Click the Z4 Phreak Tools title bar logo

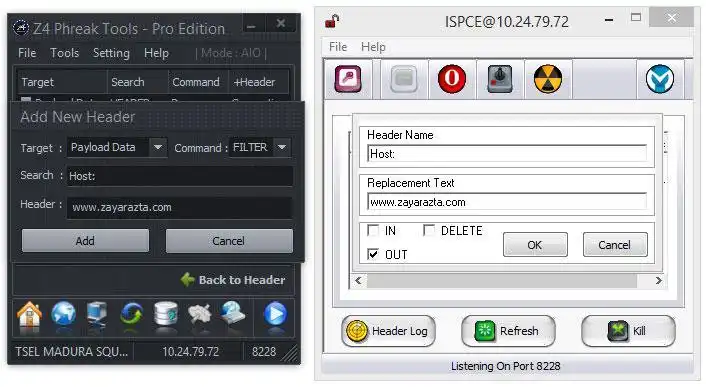point(21,28)
